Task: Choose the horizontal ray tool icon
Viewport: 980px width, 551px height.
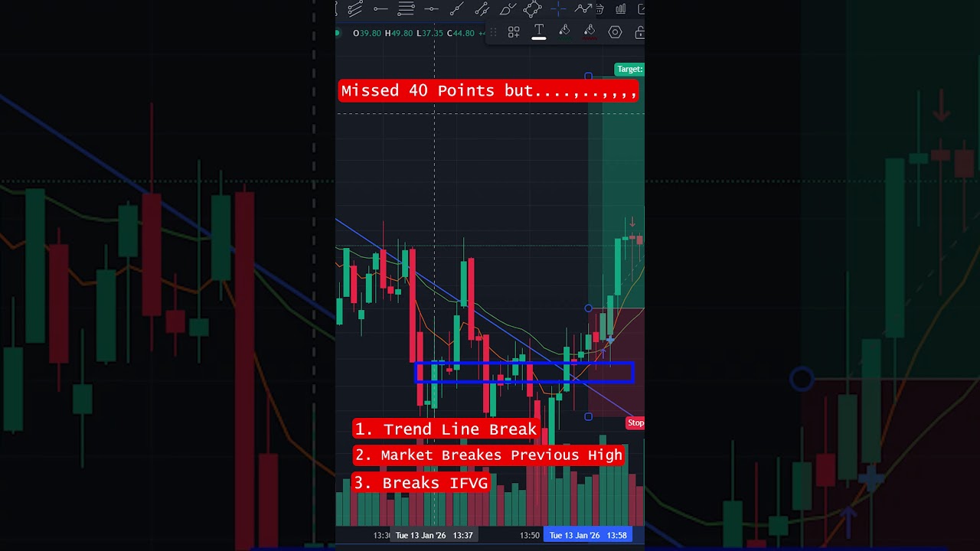Action: pyautogui.click(x=381, y=9)
